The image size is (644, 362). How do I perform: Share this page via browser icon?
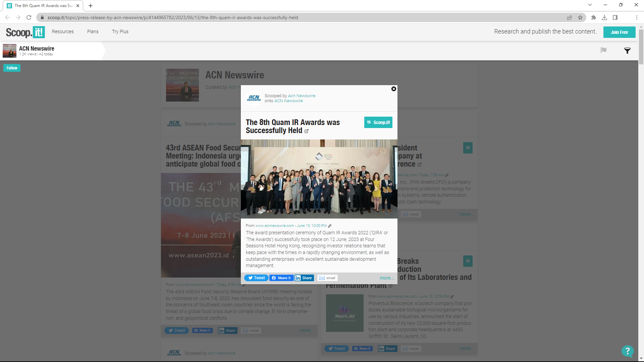pos(570,17)
